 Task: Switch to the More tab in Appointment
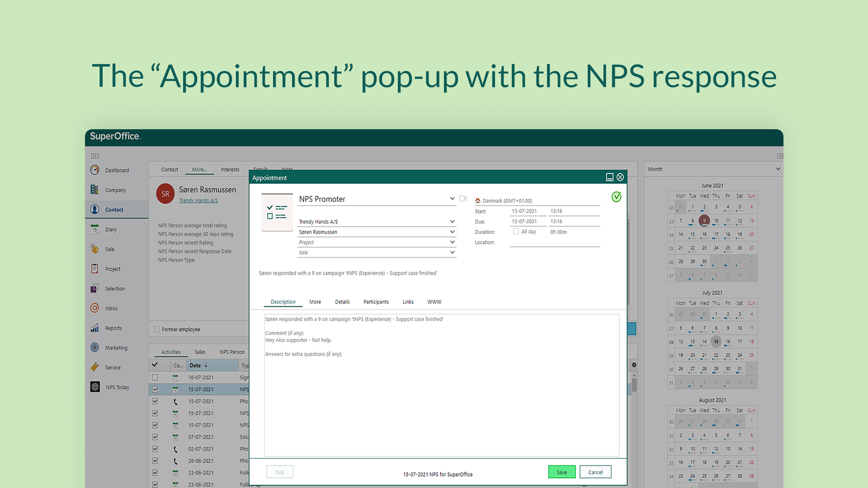point(315,302)
